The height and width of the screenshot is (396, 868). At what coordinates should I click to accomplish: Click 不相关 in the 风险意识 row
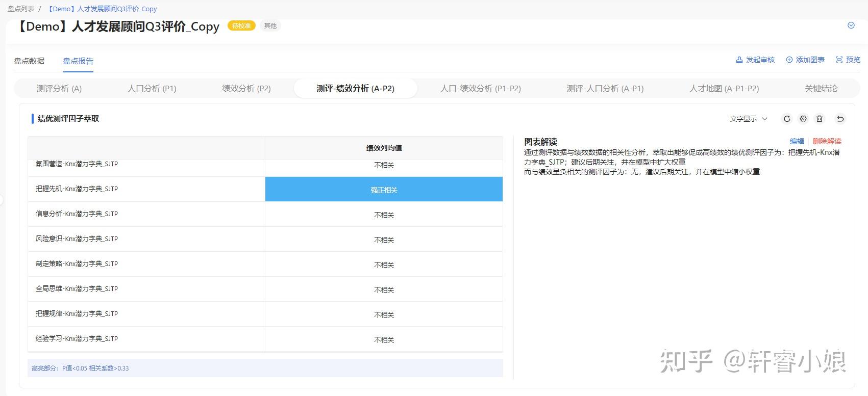pyautogui.click(x=384, y=240)
